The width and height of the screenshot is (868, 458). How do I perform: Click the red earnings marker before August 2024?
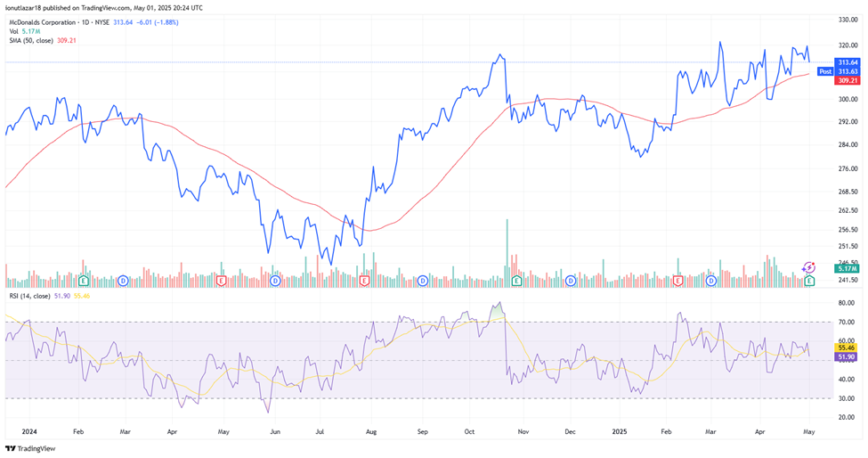tap(364, 281)
